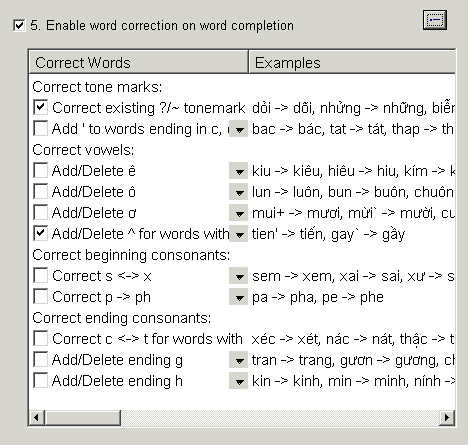Image resolution: width=468 pixels, height=445 pixels.
Task: Uncheck Add/Delete ^ for words with
Action: (x=40, y=233)
